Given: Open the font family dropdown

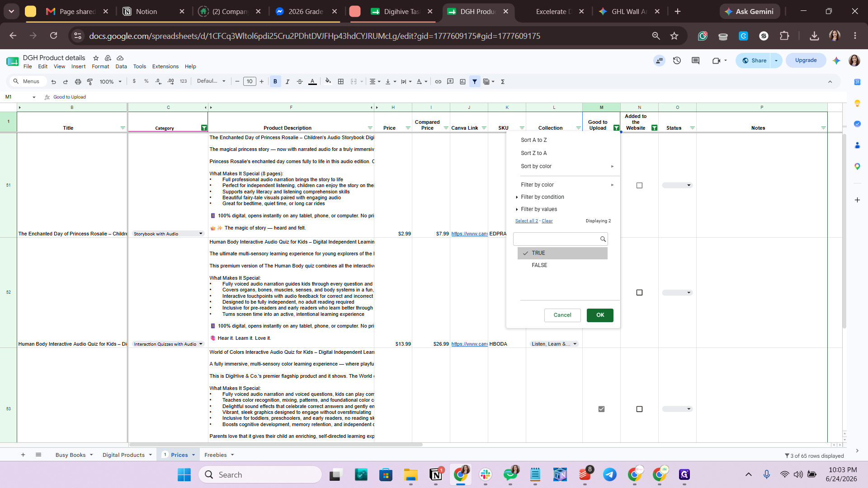Looking at the screenshot, I should (x=211, y=81).
